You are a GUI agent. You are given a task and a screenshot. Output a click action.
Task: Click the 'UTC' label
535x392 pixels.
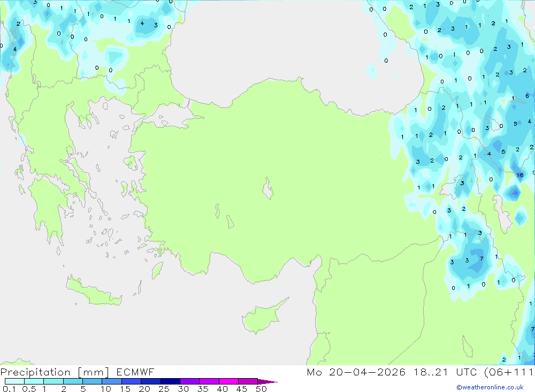tap(467, 372)
